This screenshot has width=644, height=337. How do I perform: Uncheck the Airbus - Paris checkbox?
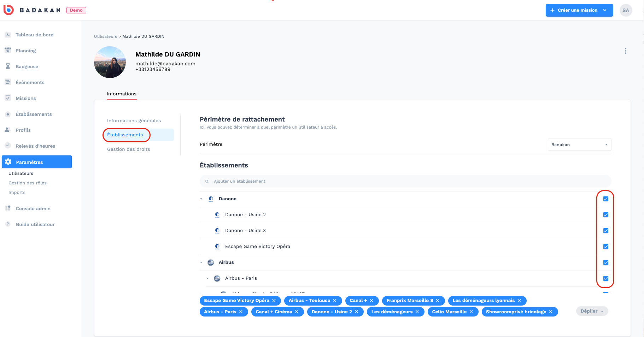click(606, 278)
